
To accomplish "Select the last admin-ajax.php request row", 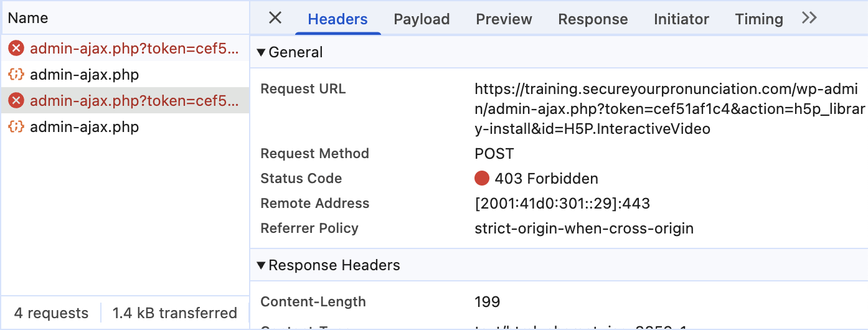I will 125,127.
